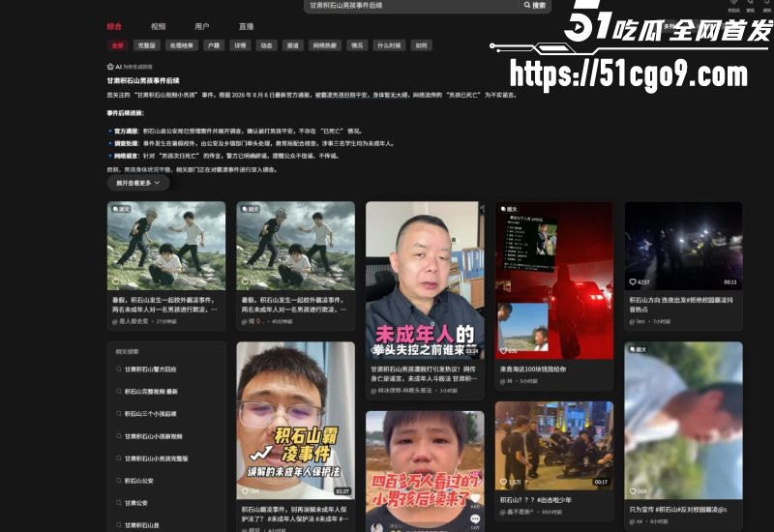Screen dimensions: 774x532
Task: Click the 相关搜索 panel heading
Action: point(127,352)
